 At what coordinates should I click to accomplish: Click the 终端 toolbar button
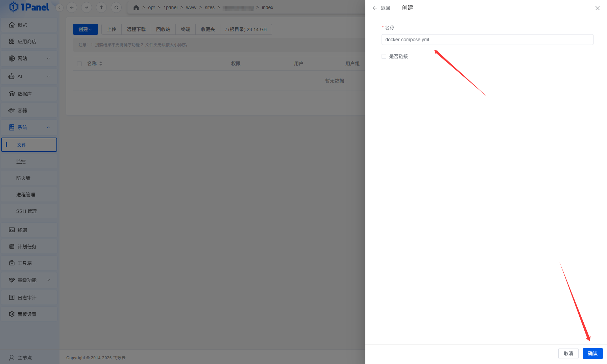click(186, 29)
